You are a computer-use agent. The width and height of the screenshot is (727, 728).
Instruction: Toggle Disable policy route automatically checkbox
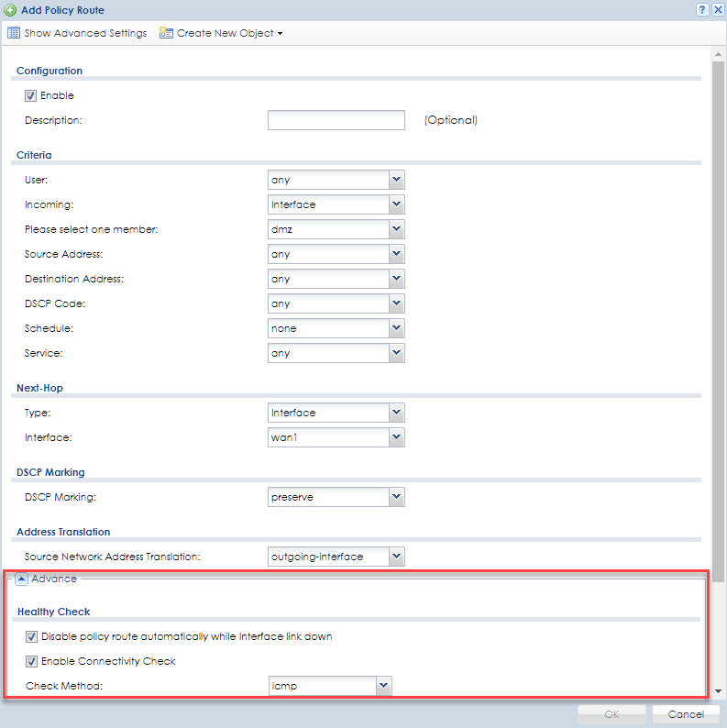click(x=31, y=636)
